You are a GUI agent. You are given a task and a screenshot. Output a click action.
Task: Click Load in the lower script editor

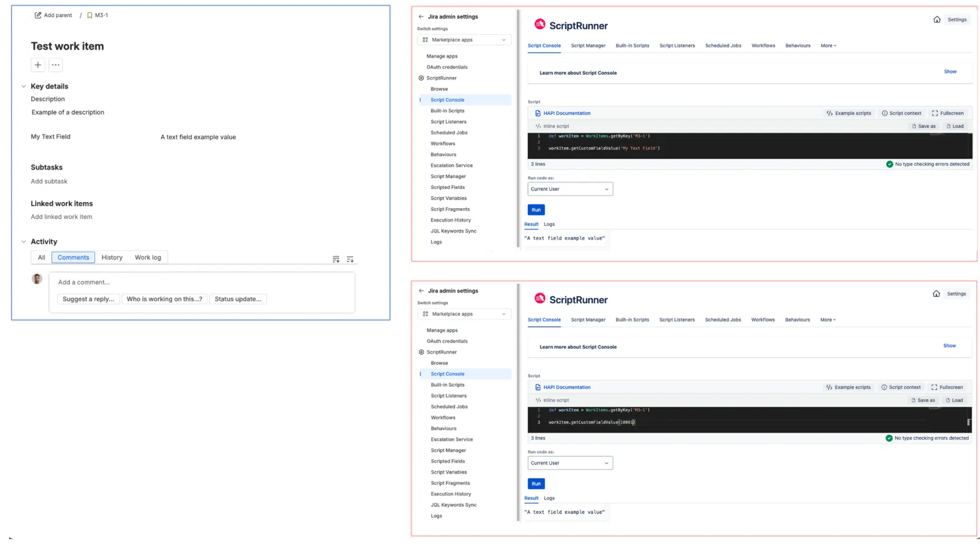[x=954, y=400]
